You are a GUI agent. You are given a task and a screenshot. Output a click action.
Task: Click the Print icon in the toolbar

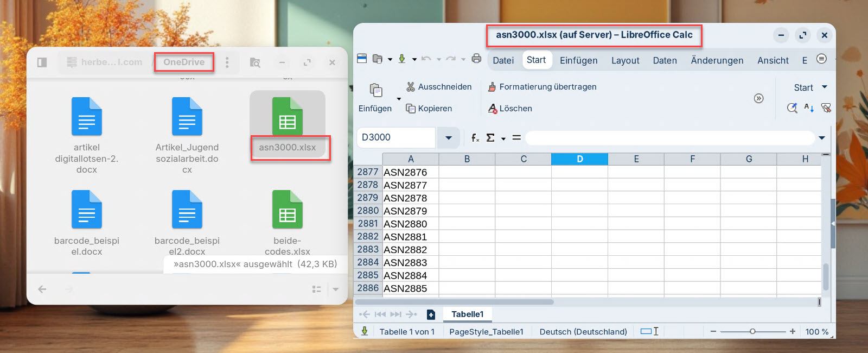click(x=476, y=59)
